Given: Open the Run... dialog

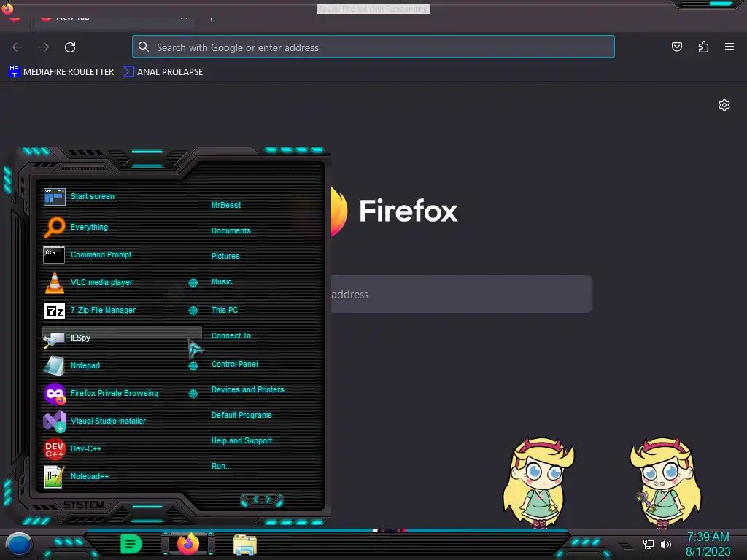Looking at the screenshot, I should click(x=222, y=466).
